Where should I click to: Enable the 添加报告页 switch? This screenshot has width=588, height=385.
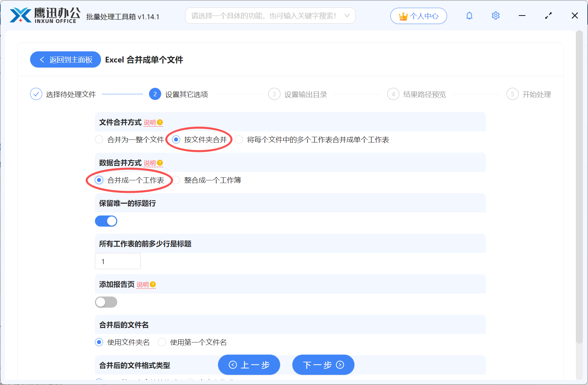(x=106, y=302)
